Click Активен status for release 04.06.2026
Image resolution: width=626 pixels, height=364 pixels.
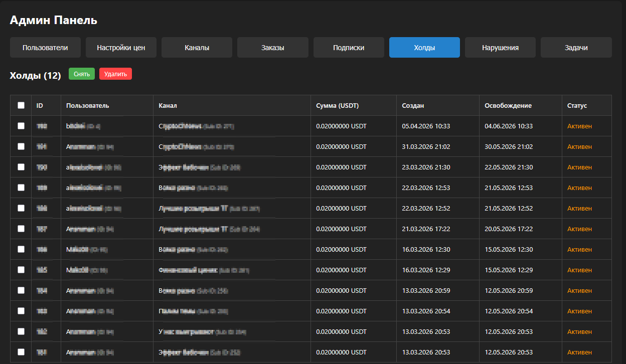pyautogui.click(x=579, y=126)
